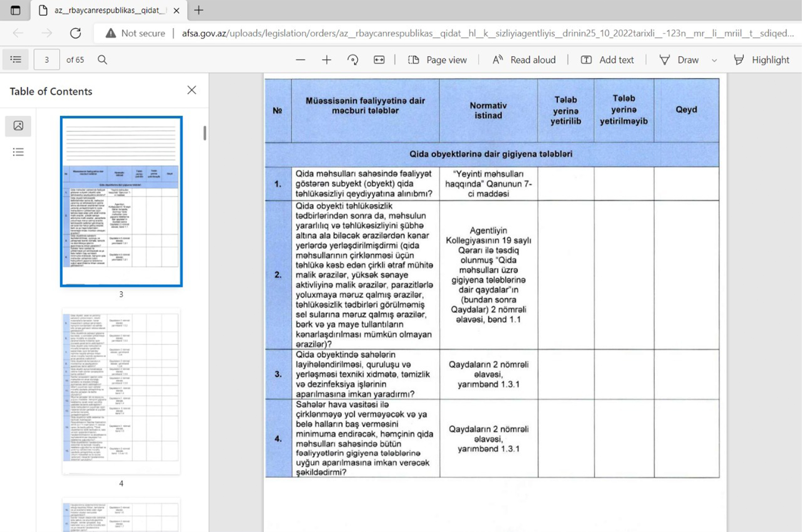Zoom in with the plus icon
Viewport: 802px width, 532px height.
(326, 60)
